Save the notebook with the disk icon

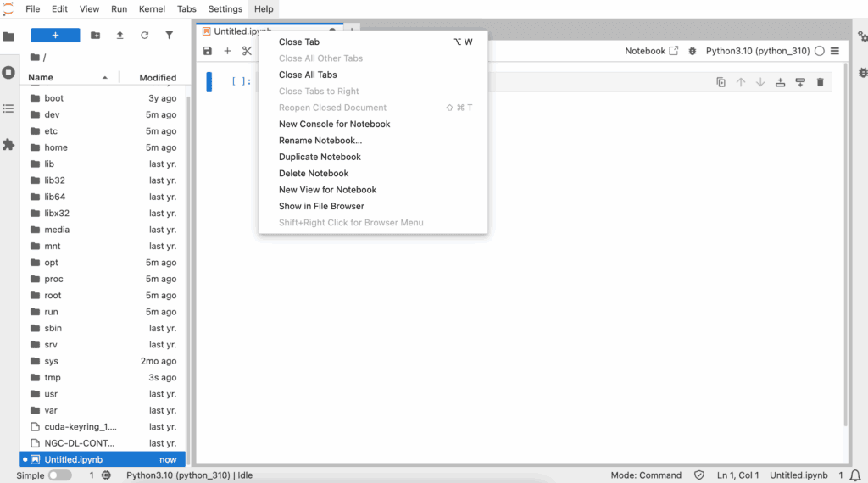pyautogui.click(x=208, y=51)
